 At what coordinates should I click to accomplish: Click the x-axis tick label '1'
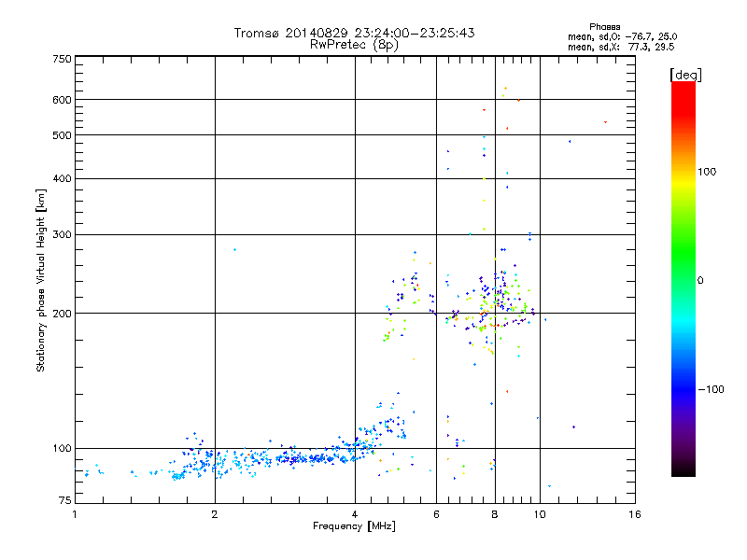coord(75,514)
